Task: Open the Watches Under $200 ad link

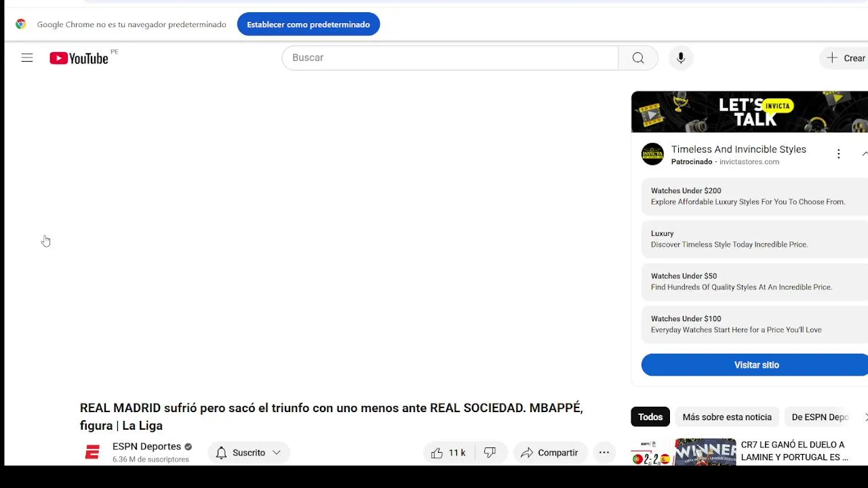Action: (755, 196)
